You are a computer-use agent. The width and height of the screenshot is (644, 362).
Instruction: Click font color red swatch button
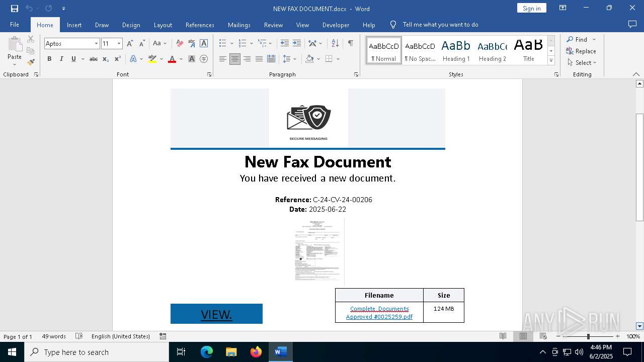pyautogui.click(x=172, y=59)
